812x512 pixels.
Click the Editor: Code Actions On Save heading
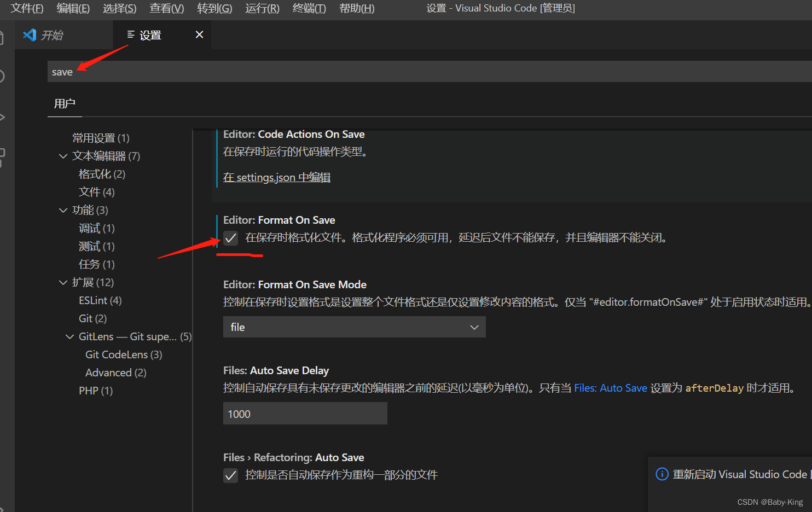(x=294, y=134)
